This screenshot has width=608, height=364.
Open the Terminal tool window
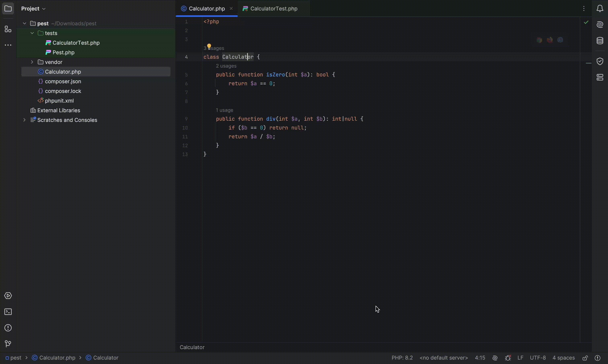click(8, 312)
